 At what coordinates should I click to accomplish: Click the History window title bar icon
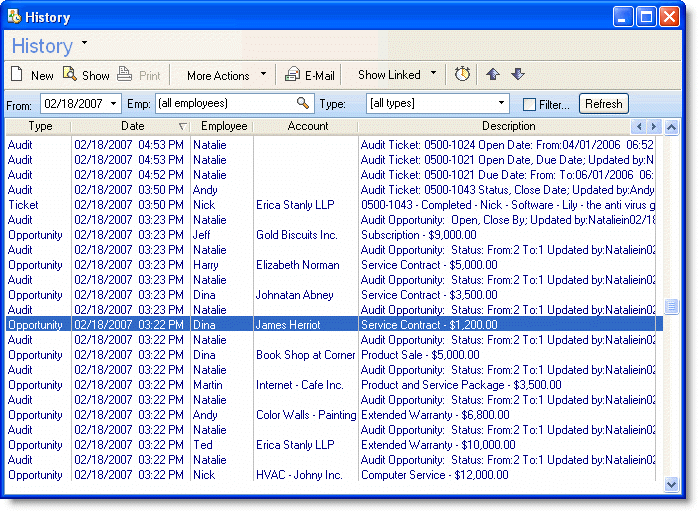pyautogui.click(x=15, y=16)
